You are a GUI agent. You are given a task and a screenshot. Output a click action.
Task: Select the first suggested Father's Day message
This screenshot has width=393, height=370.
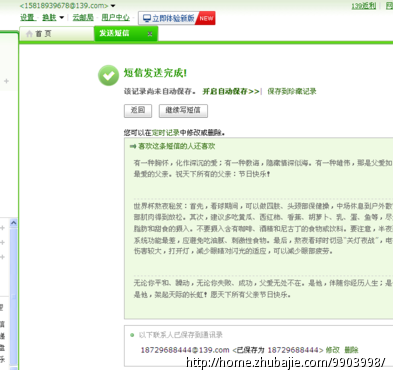pos(263,168)
